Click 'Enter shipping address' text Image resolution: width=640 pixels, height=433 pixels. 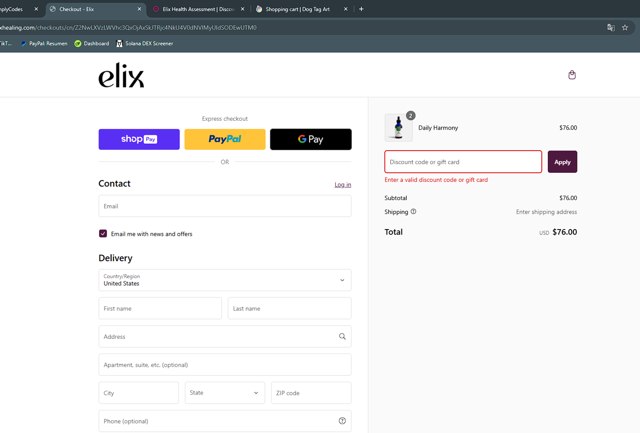pyautogui.click(x=546, y=212)
